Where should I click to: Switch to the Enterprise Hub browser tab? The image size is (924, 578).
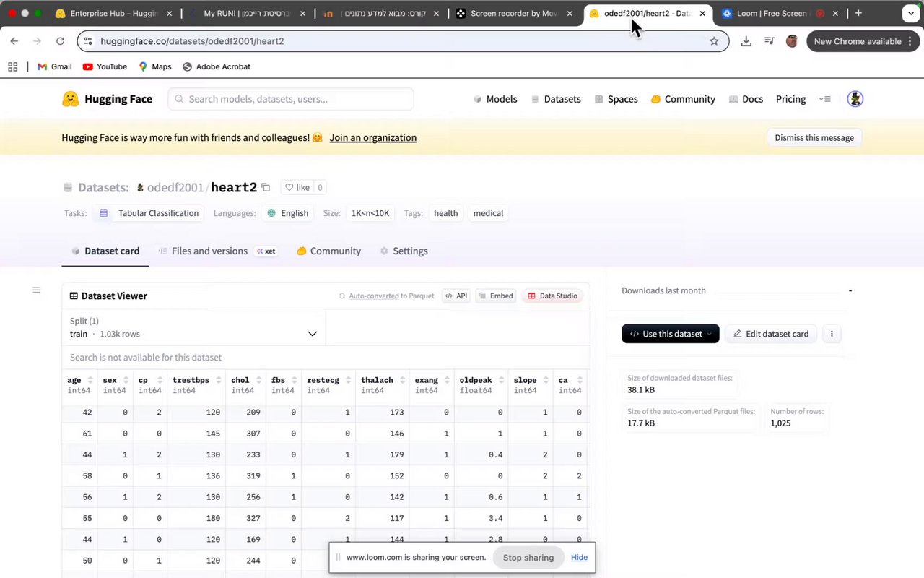click(x=113, y=13)
